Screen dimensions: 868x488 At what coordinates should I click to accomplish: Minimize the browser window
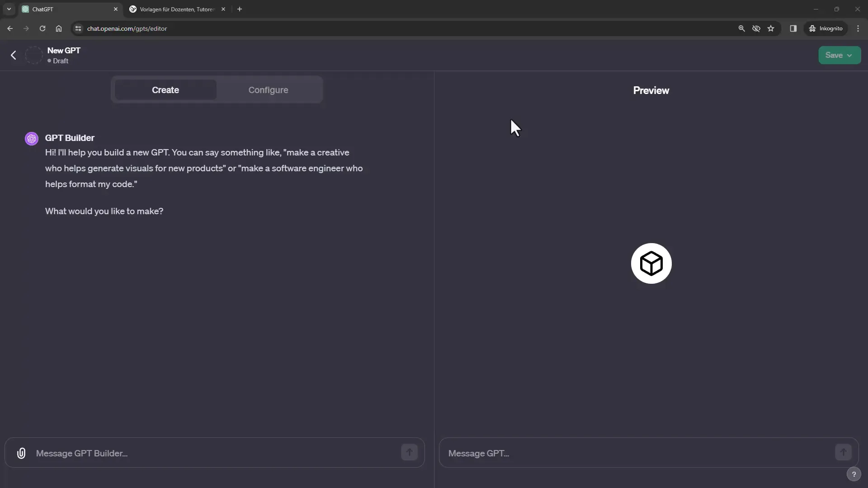(x=816, y=9)
